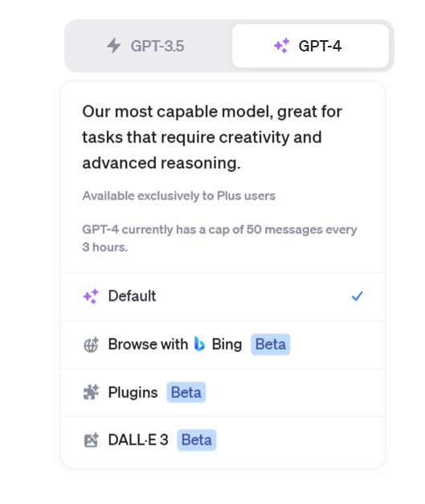Click the Beta badge next to Plugins
The width and height of the screenshot is (425, 504).
(186, 392)
